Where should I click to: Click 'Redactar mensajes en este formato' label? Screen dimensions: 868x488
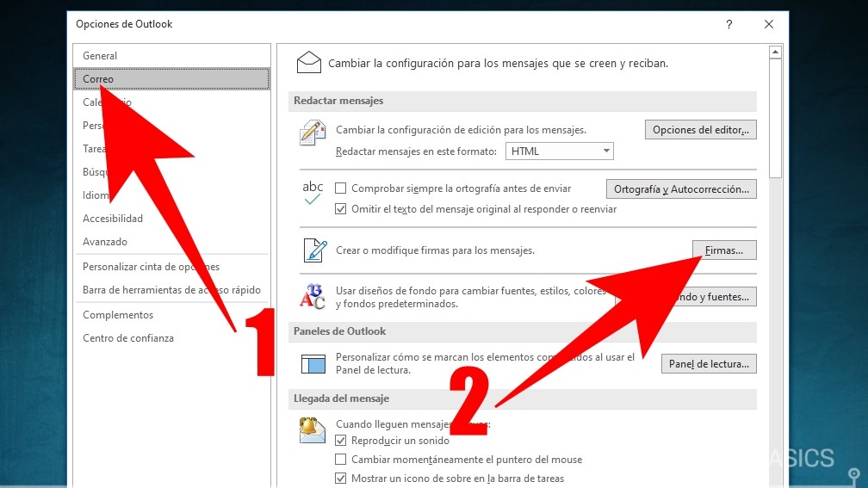click(x=416, y=151)
